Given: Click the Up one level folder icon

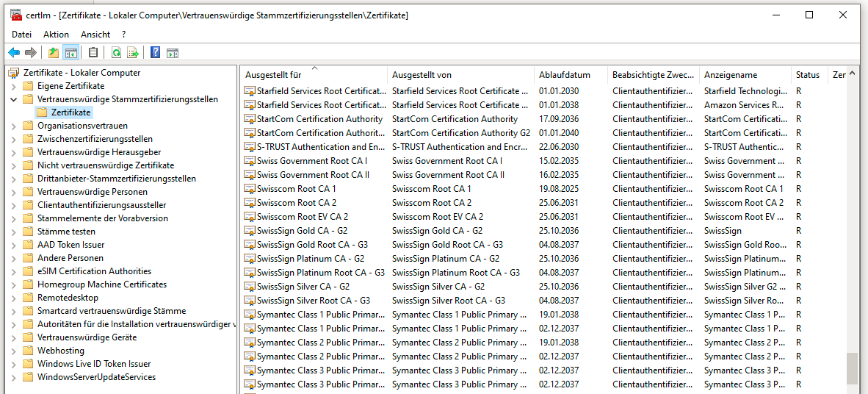Looking at the screenshot, I should 54,53.
